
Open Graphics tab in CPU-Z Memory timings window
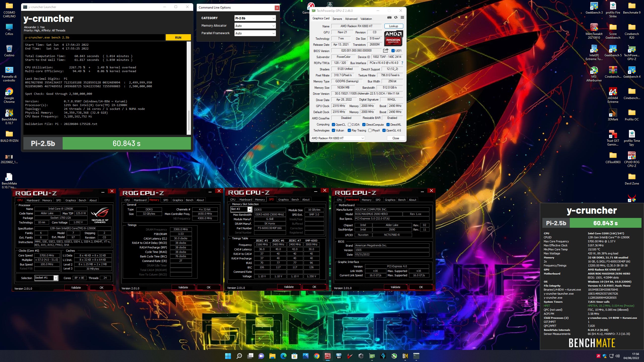(178, 200)
